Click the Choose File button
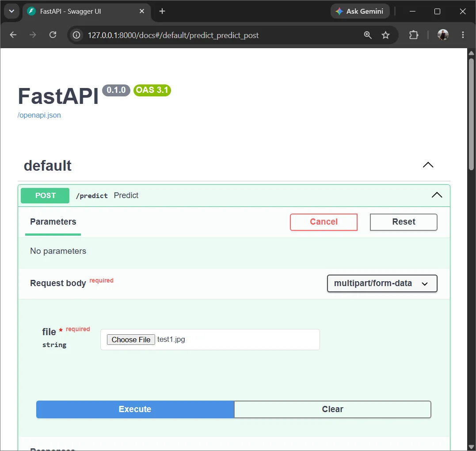Screen dimensions: 476x451 (x=131, y=340)
